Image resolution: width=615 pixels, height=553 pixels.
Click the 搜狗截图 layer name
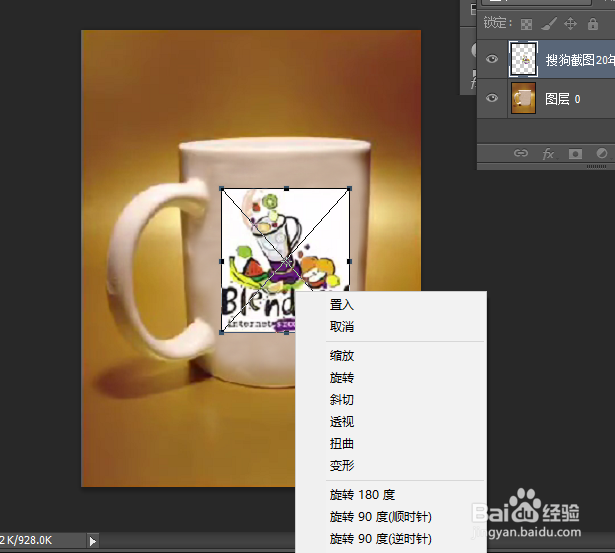click(580, 60)
